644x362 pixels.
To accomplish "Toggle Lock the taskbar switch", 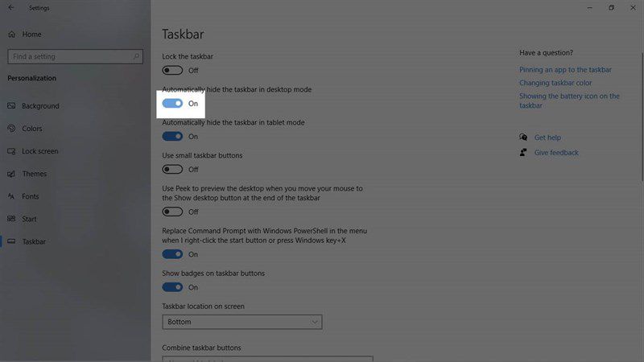I will coord(172,70).
